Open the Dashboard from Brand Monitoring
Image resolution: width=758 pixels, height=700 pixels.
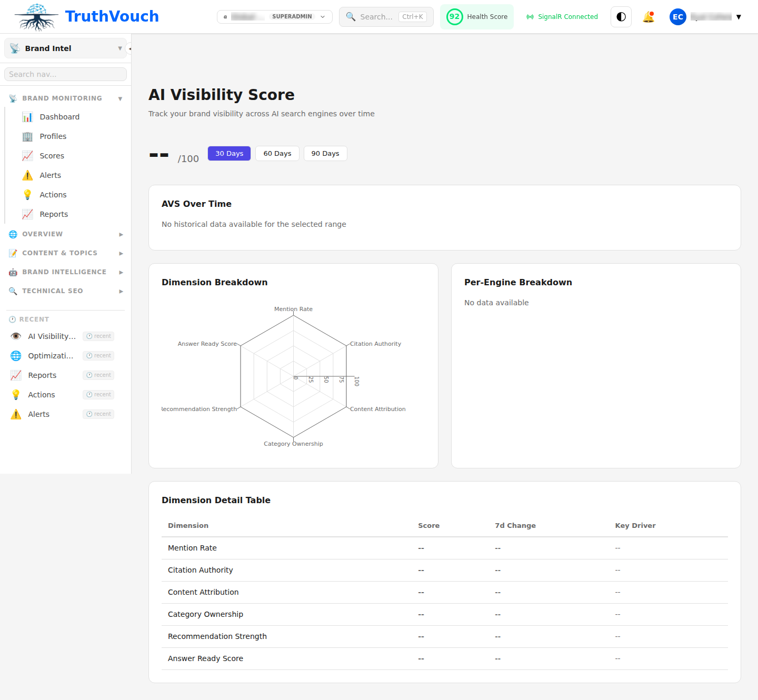(x=59, y=116)
